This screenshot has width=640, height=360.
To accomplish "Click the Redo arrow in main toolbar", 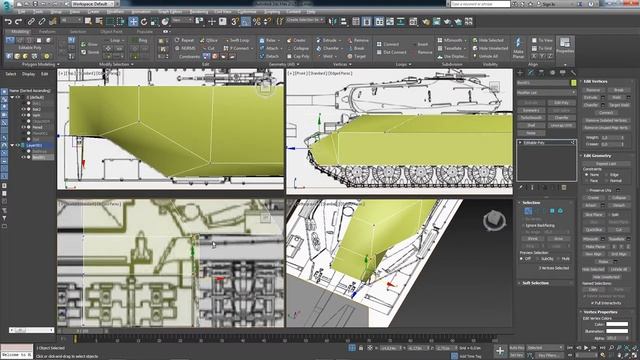I will pyautogui.click(x=18, y=21).
